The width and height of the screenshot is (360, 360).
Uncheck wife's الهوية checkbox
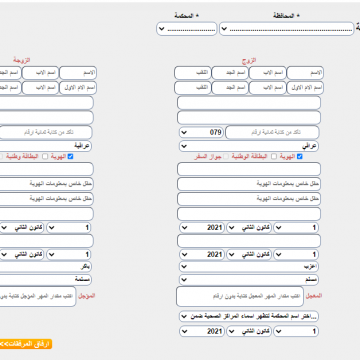[70, 157]
